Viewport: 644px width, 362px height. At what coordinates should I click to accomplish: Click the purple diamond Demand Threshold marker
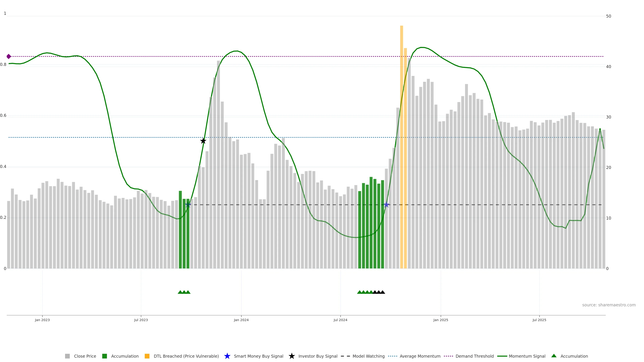pos(9,56)
